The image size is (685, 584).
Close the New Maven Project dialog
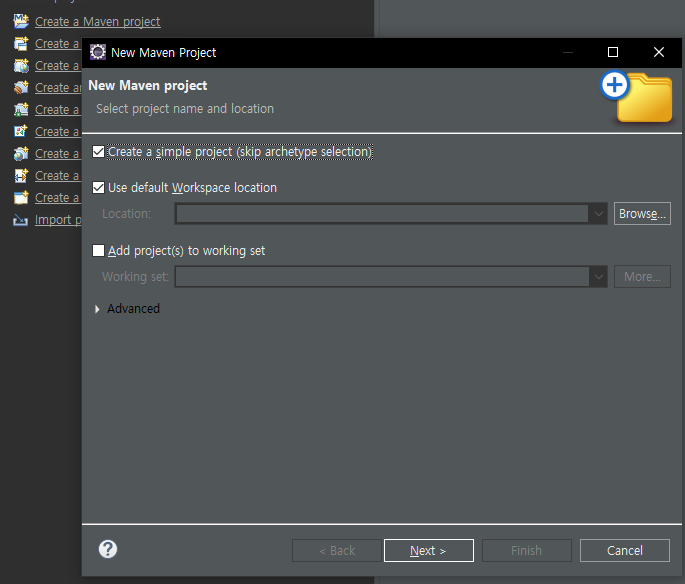[x=659, y=52]
